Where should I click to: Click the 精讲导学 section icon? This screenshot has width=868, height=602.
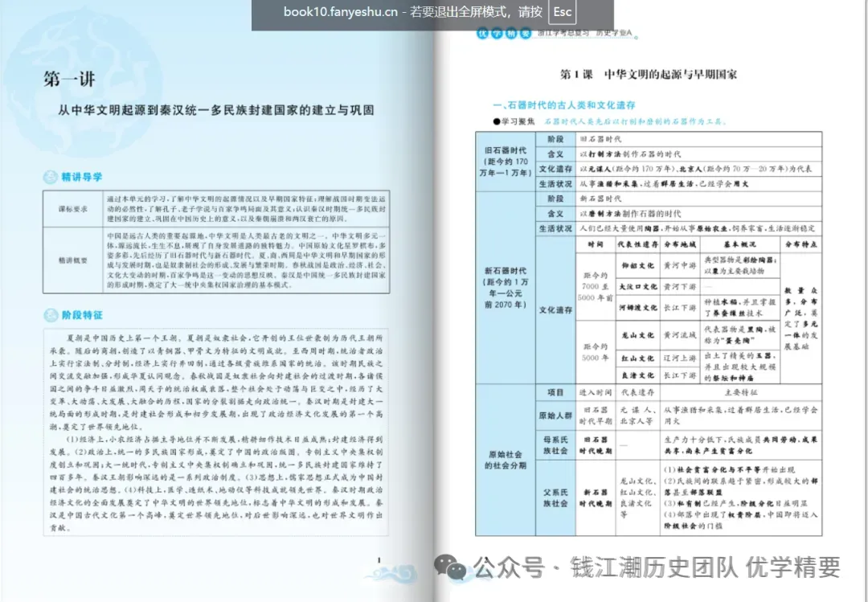pos(51,177)
